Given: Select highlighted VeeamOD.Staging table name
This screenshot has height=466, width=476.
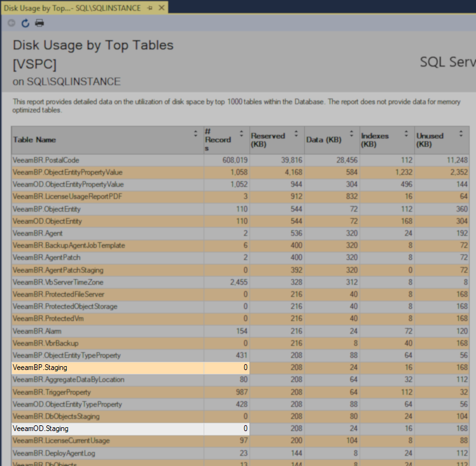Looking at the screenshot, I should (40, 428).
